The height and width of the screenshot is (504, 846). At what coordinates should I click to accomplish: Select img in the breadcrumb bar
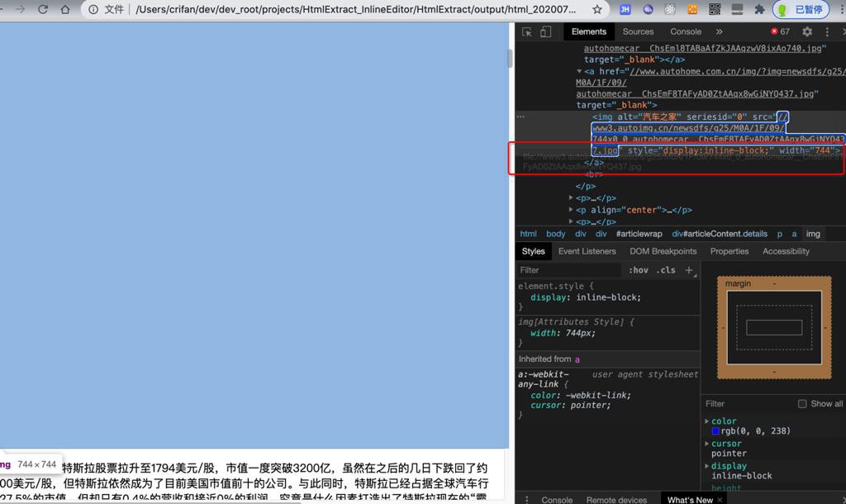[x=813, y=234]
